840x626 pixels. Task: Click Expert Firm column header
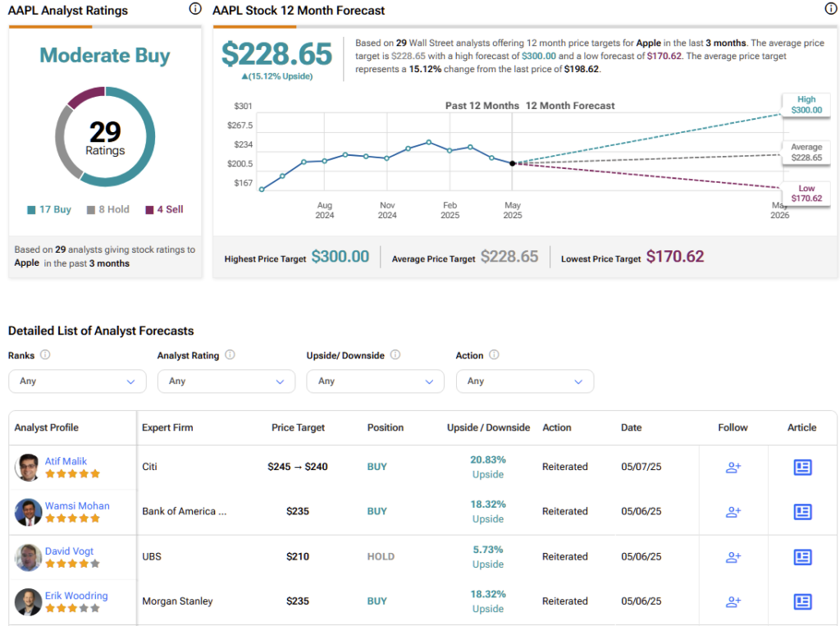pos(167,427)
